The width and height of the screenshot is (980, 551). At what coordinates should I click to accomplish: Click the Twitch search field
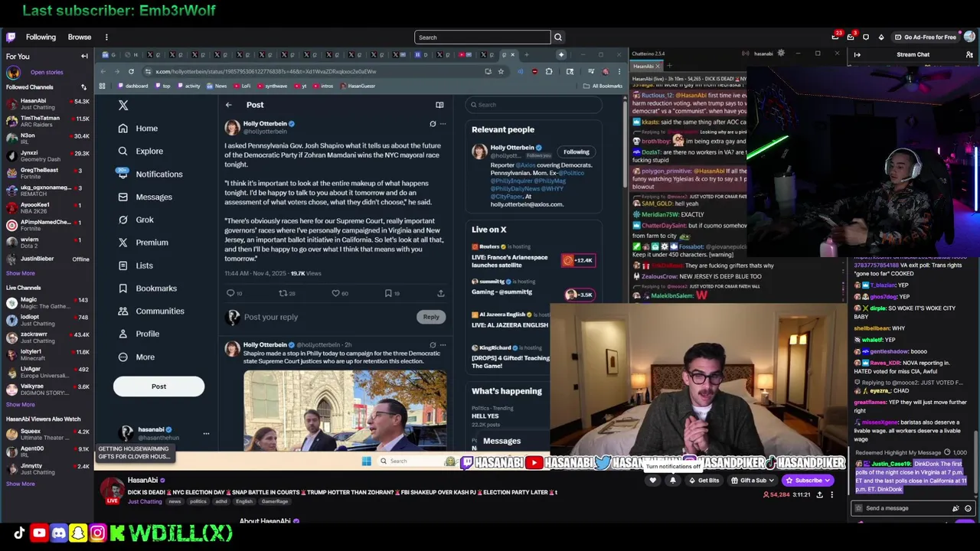482,37
